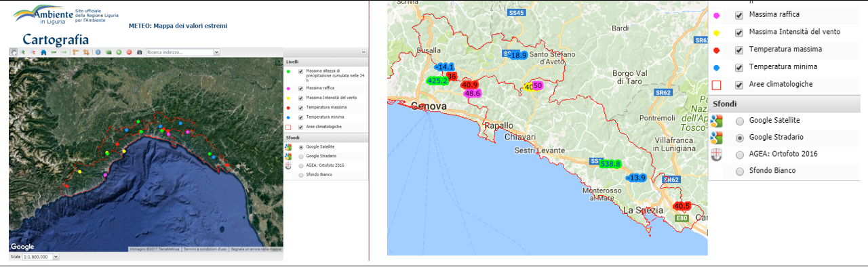Click magenta Massima raffica dot in enlarged legend
Screen dimensions: 868x267
[x=717, y=15]
